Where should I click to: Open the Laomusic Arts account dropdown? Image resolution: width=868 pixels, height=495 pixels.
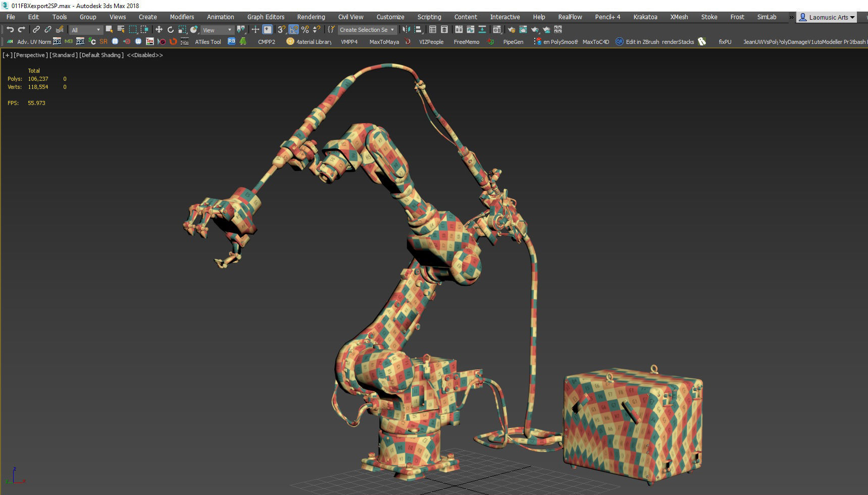point(827,17)
